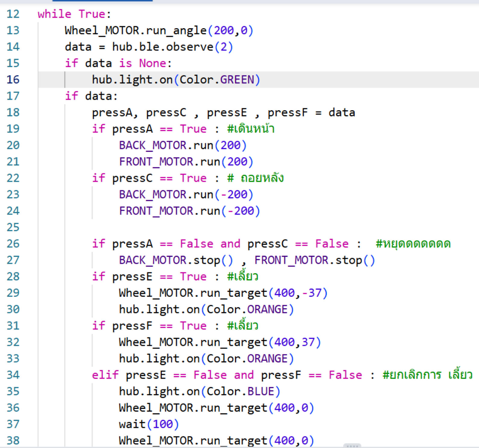The width and height of the screenshot is (479, 448).
Task: Click Wheel_MOTOR.run_target(400,-37) call
Action: tap(223, 293)
